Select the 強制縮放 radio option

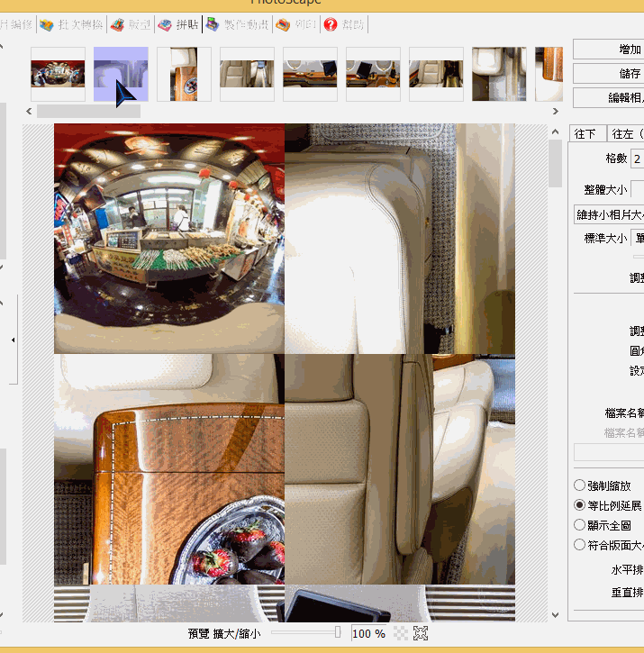click(x=580, y=485)
